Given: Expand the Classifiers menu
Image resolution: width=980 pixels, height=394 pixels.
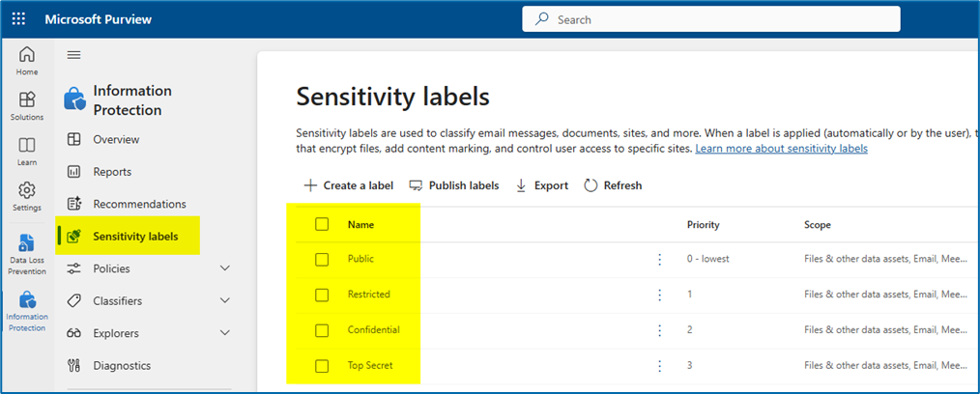Looking at the screenshot, I should pyautogui.click(x=225, y=301).
